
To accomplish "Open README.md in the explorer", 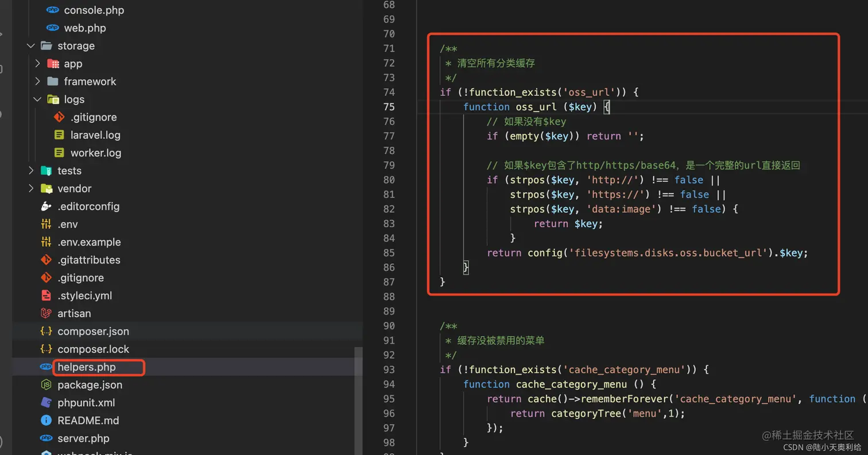I will point(88,420).
